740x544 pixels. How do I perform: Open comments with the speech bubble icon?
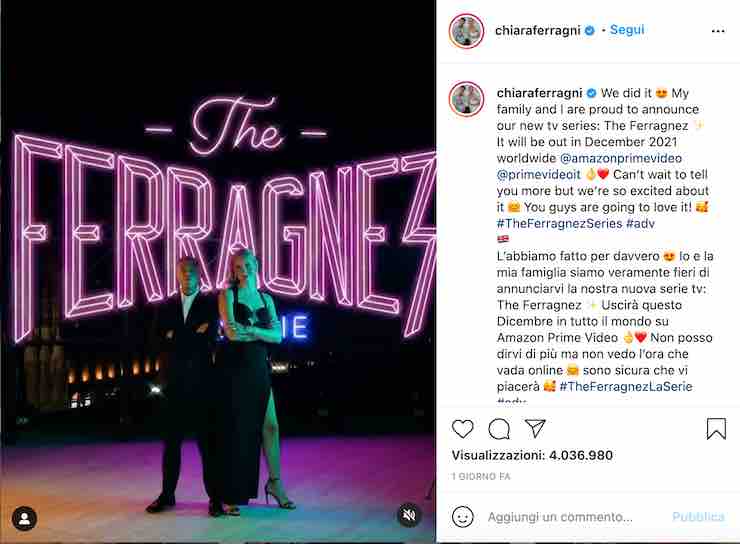499,429
